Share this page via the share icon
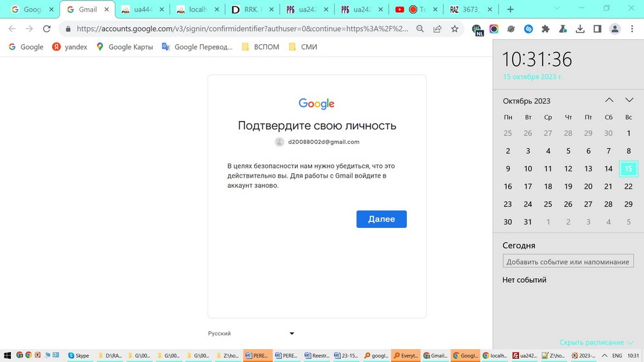This screenshot has width=644, height=362. 438,29
